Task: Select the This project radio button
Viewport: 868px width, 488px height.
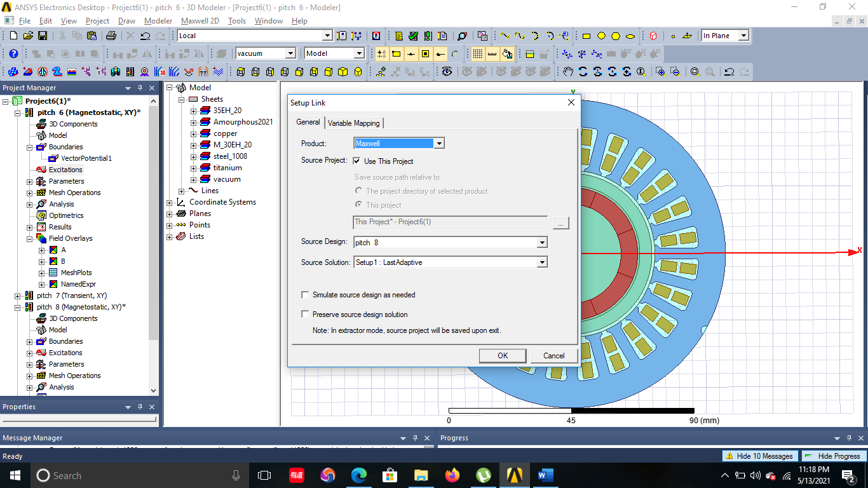Action: (359, 205)
